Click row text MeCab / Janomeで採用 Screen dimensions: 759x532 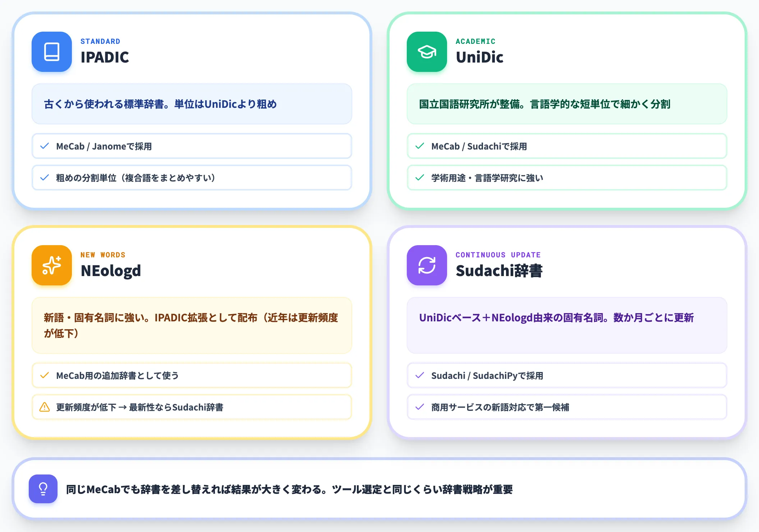[104, 146]
